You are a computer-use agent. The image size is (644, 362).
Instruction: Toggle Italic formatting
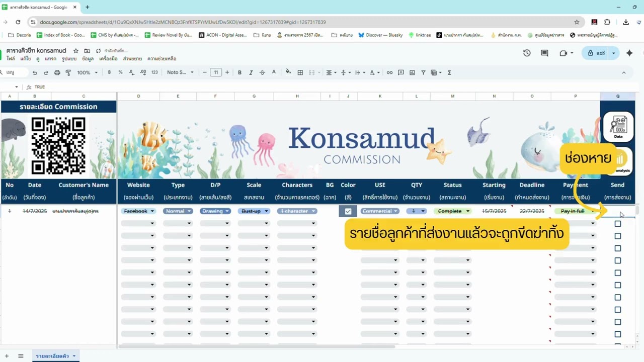(x=251, y=72)
